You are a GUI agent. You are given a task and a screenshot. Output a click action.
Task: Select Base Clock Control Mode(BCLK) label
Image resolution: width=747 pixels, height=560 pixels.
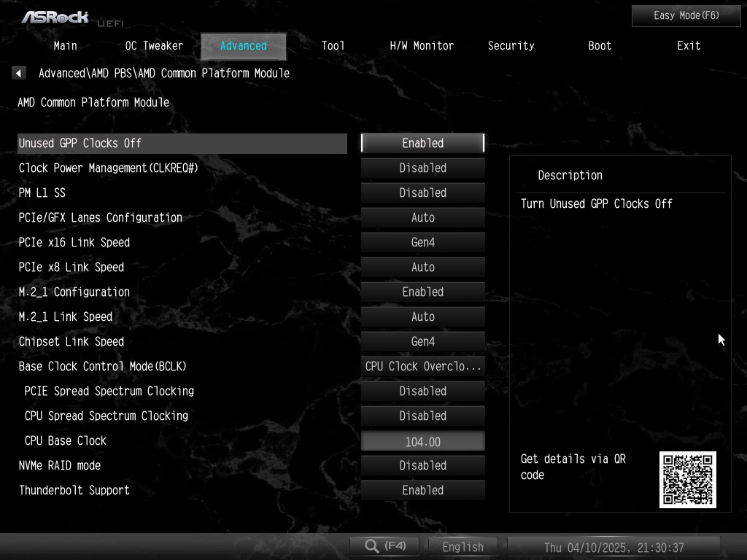click(102, 366)
